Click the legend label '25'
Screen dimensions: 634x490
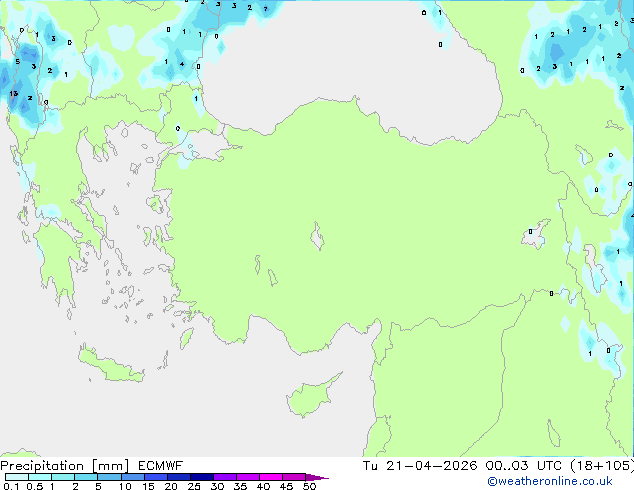pos(194,486)
